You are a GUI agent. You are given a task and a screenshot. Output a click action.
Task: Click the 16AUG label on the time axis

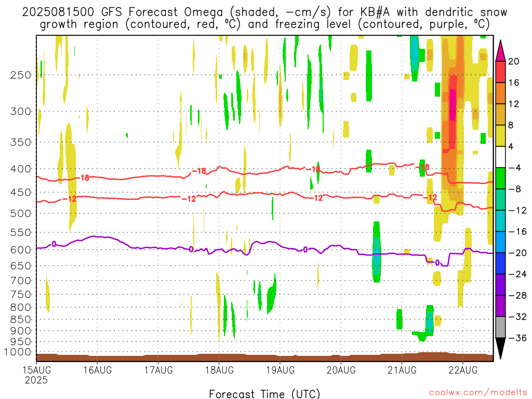(97, 370)
